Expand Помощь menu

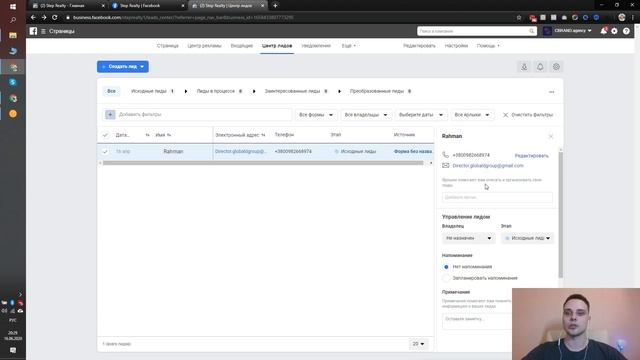point(488,46)
